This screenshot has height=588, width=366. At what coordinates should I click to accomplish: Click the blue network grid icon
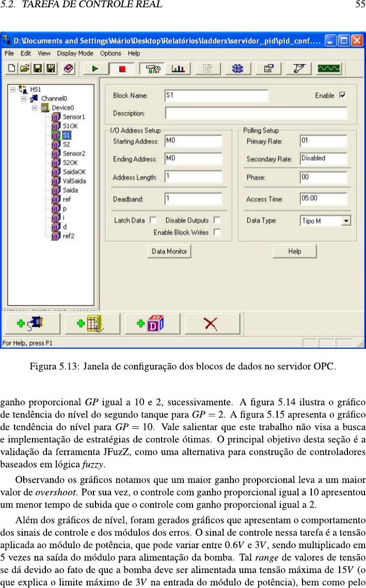pos(237,69)
